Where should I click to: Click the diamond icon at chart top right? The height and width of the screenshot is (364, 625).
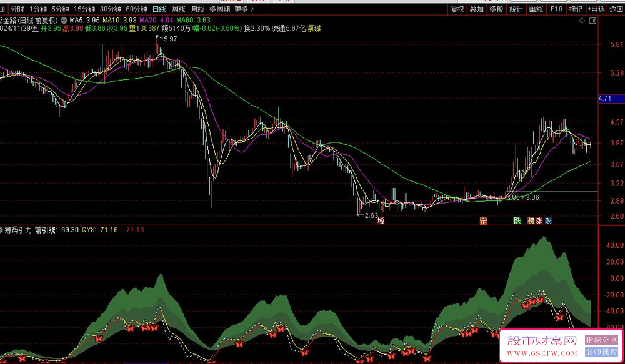[582, 21]
